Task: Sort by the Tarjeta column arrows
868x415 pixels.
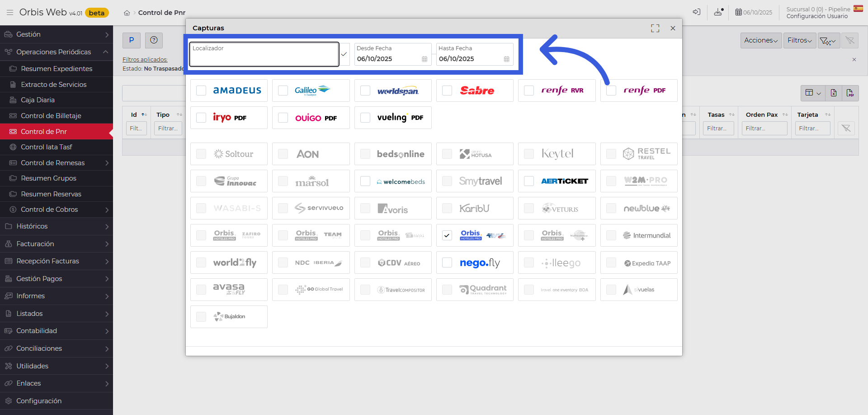Action: 828,115
